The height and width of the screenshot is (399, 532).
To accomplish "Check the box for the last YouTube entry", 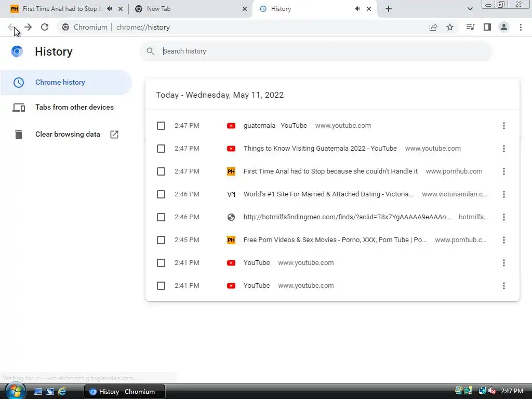I will click(x=161, y=286).
